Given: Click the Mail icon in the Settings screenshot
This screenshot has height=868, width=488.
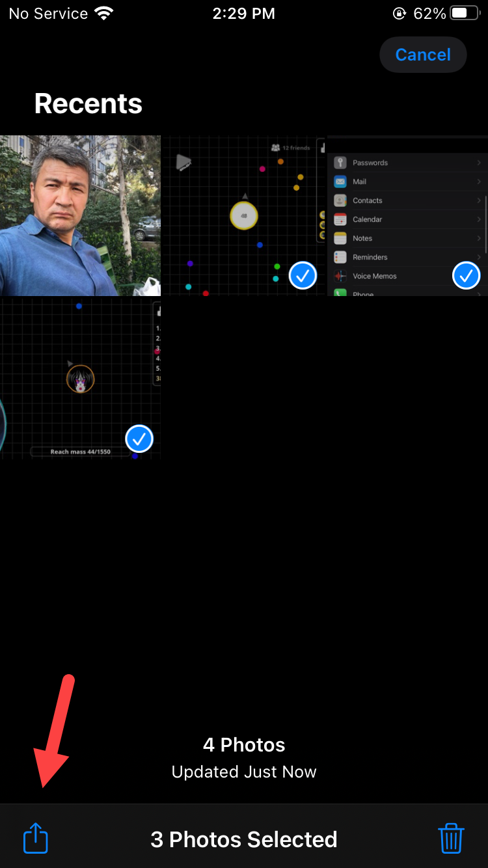Looking at the screenshot, I should point(340,182).
